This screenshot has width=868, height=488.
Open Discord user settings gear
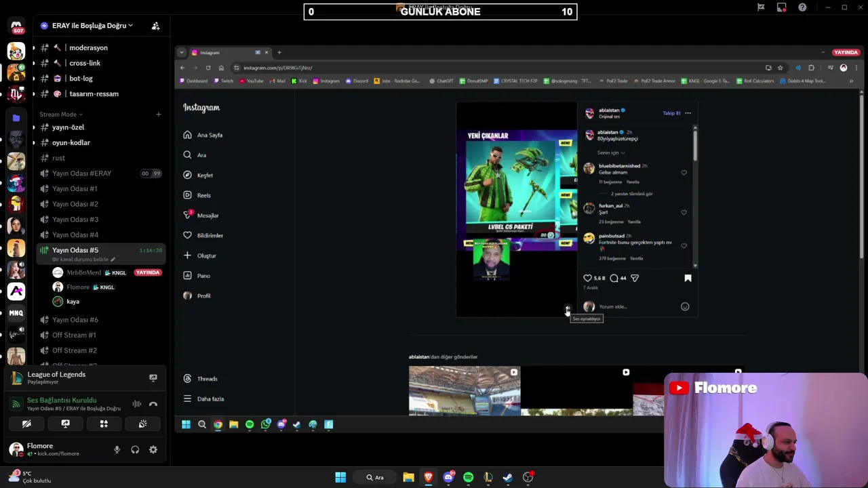pyautogui.click(x=153, y=449)
